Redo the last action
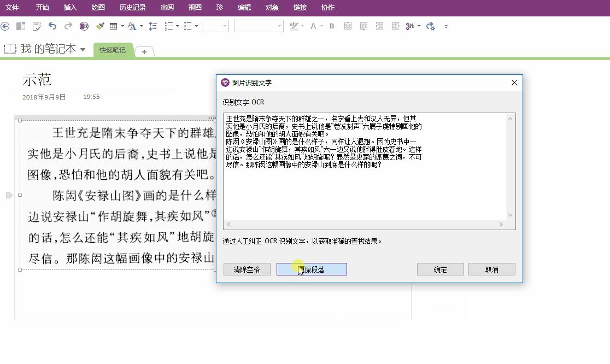Image resolution: width=610 pixels, height=364 pixels. pos(68,26)
